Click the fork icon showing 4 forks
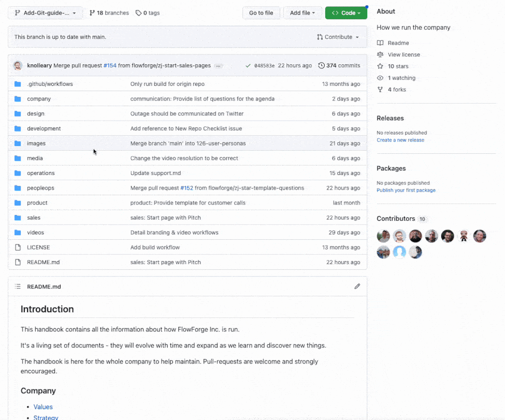Image resolution: width=505 pixels, height=420 pixels. click(x=380, y=89)
